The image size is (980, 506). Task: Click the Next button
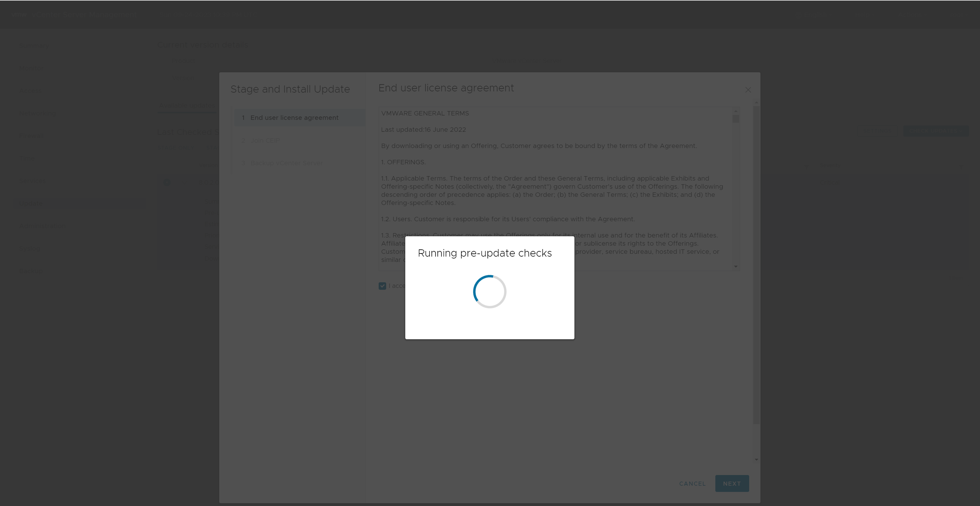click(732, 483)
